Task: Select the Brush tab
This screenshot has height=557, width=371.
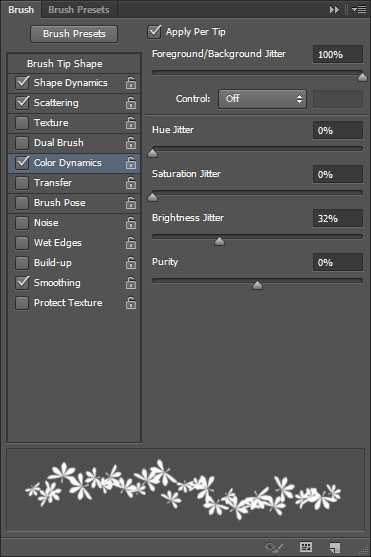Action: (x=21, y=10)
